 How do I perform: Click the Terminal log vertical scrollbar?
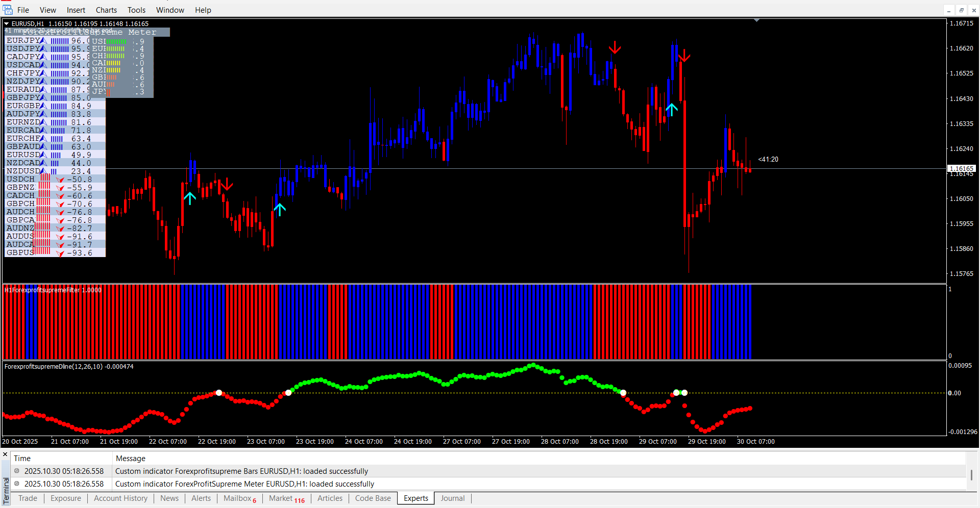click(x=971, y=474)
